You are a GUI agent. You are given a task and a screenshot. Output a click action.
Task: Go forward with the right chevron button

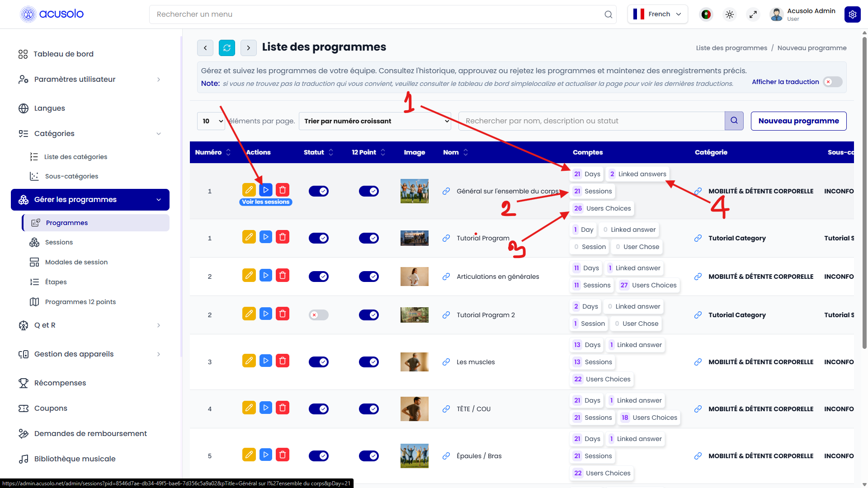[x=249, y=47]
